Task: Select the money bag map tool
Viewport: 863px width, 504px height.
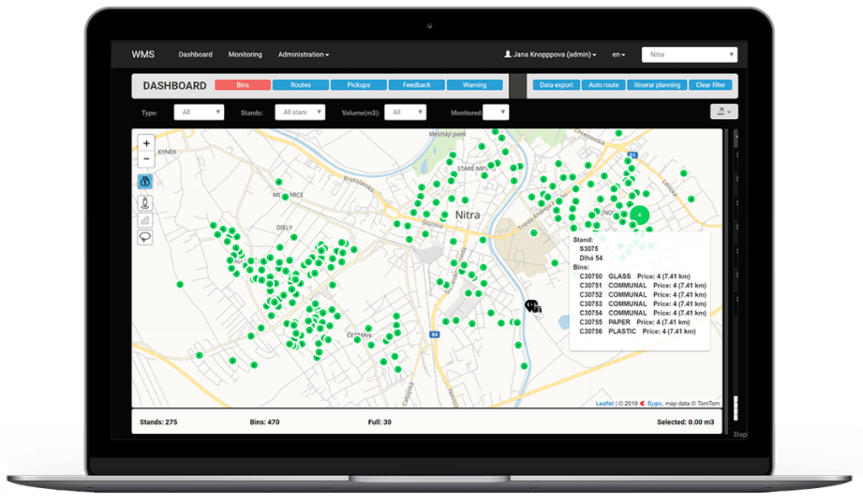Action: coord(144,180)
